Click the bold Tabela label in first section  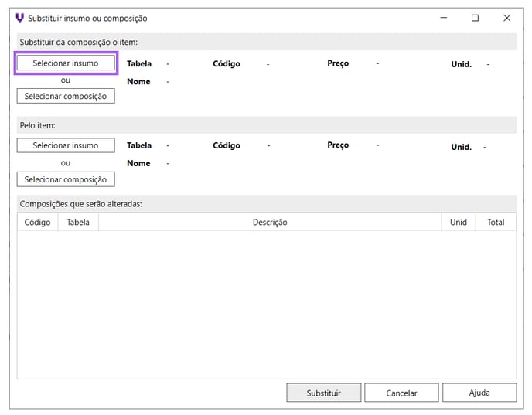(139, 63)
